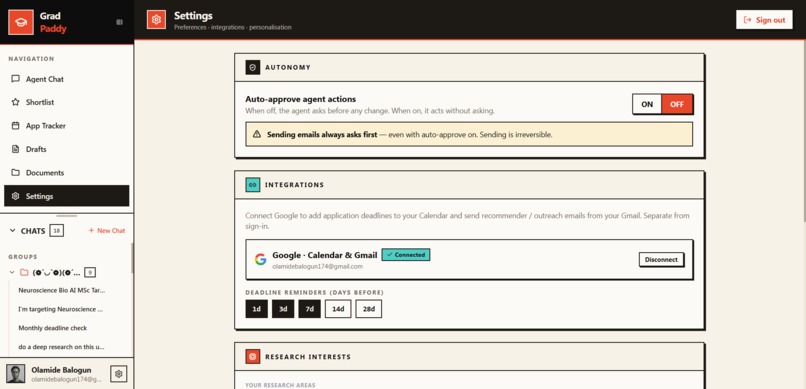Open Agent Chat page
The height and width of the screenshot is (389, 806).
(x=67, y=79)
